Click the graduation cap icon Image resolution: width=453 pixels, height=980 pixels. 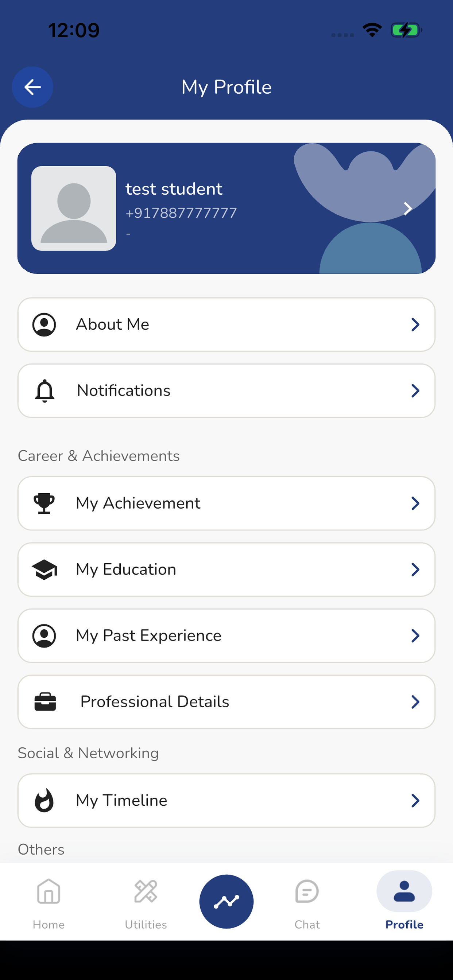coord(44,569)
